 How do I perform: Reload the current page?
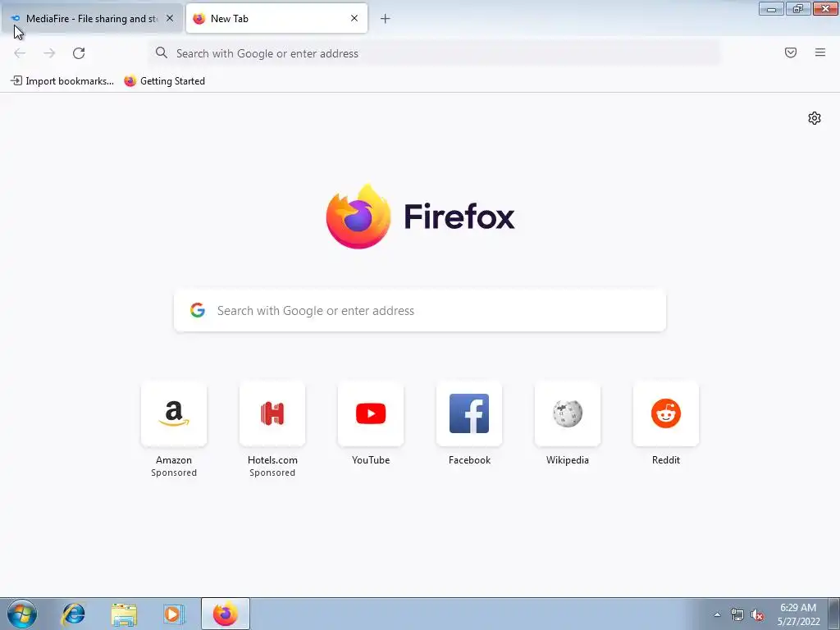point(79,53)
